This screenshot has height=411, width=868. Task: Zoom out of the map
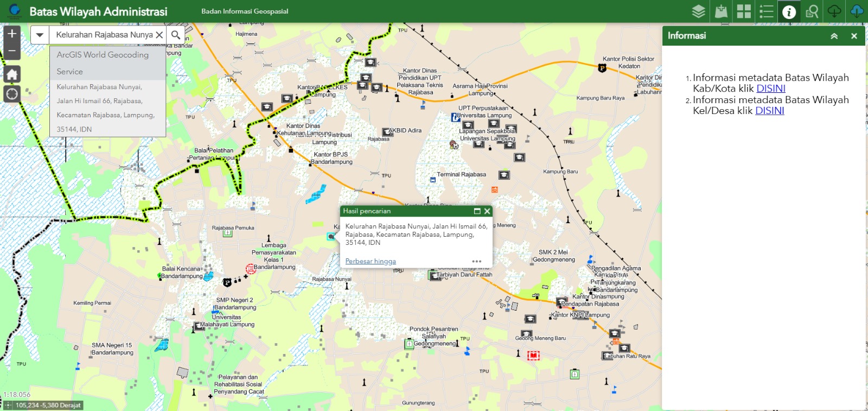pyautogui.click(x=12, y=51)
